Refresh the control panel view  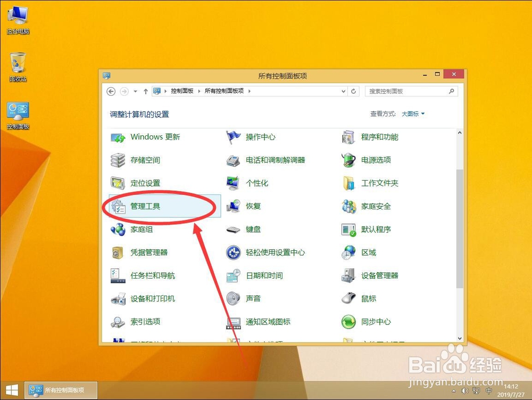(354, 91)
